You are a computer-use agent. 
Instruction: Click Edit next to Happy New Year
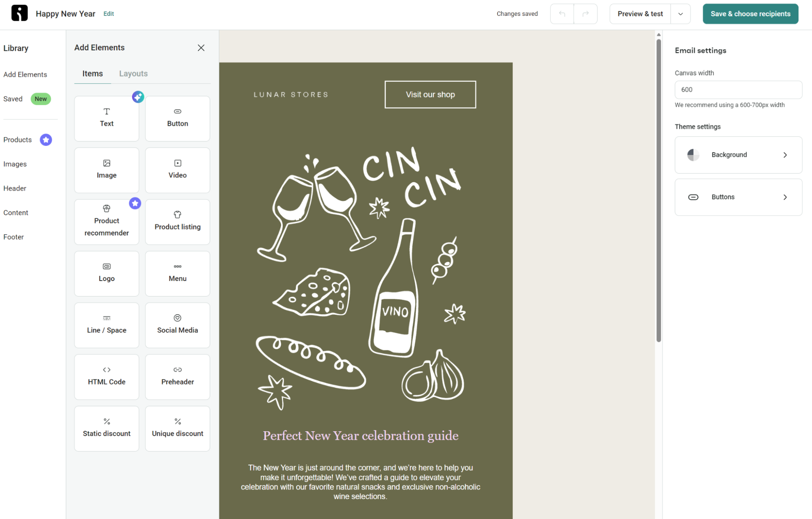pyautogui.click(x=108, y=13)
